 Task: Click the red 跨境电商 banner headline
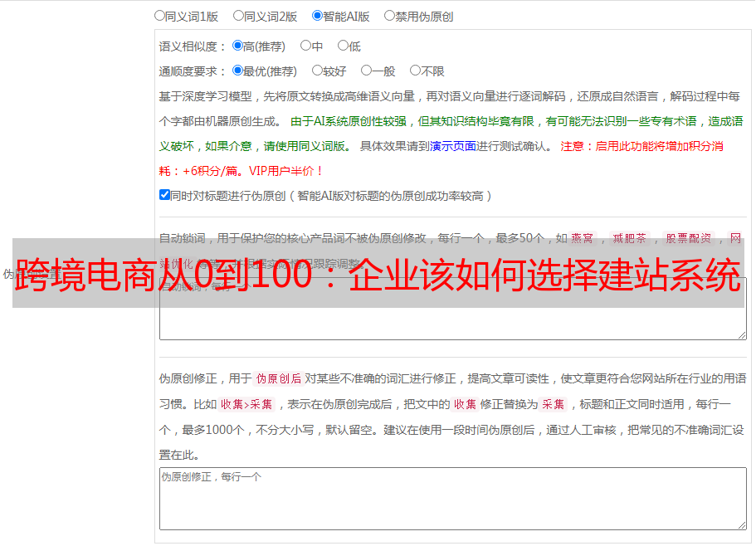coord(378,273)
